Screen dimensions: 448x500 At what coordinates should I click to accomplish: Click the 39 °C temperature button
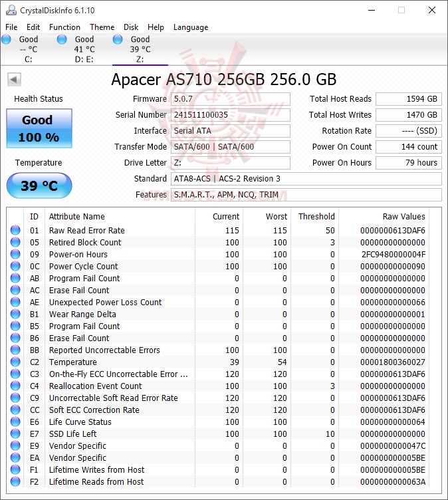click(x=39, y=186)
